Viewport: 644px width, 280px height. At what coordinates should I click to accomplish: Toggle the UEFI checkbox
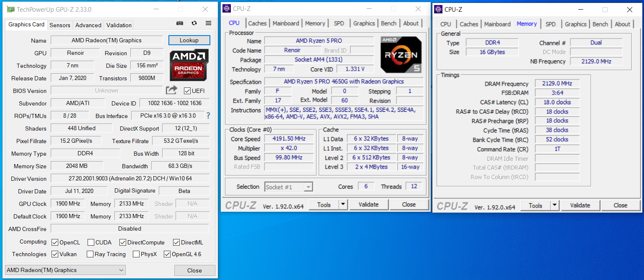click(x=187, y=90)
